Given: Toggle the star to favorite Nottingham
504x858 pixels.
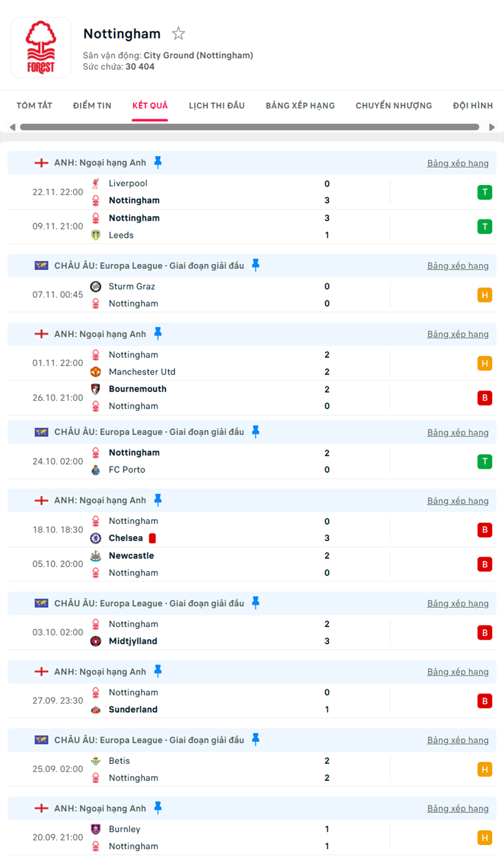Looking at the screenshot, I should pos(178,34).
